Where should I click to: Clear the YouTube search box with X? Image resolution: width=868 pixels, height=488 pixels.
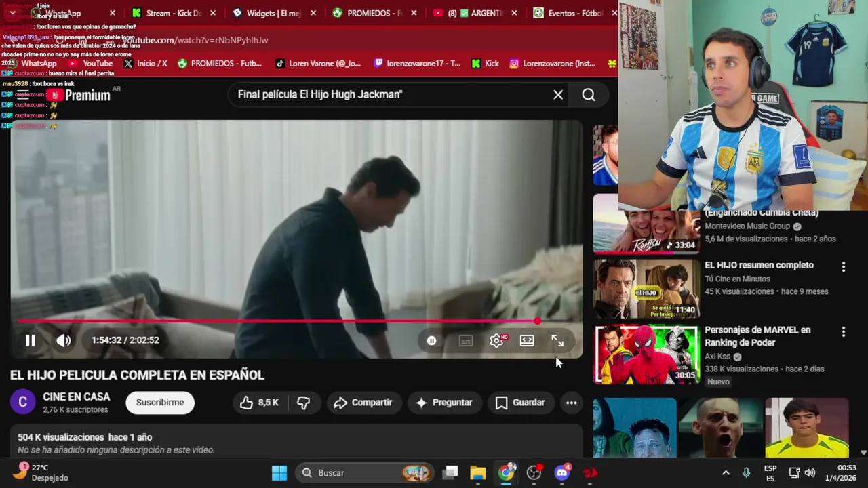coord(558,95)
